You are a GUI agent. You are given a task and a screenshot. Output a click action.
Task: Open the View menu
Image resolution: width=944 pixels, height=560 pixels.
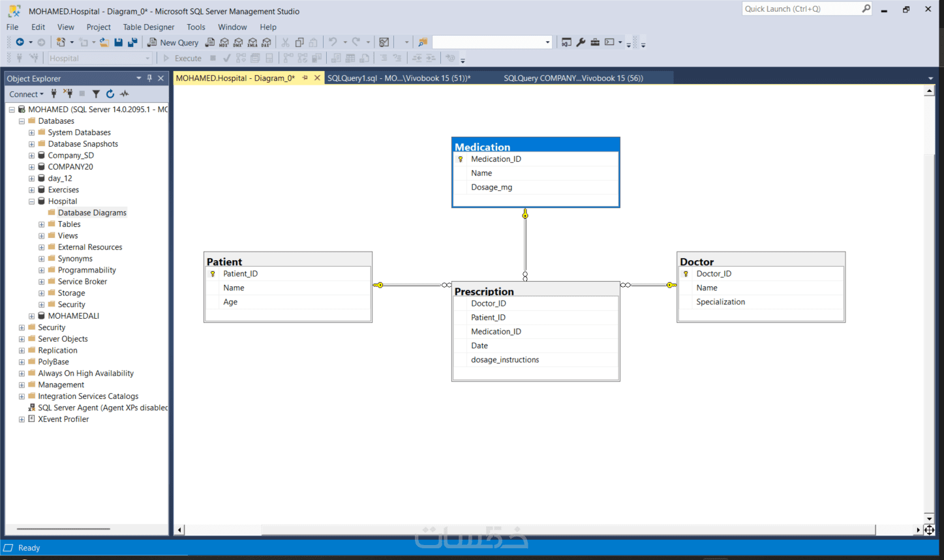click(x=66, y=27)
